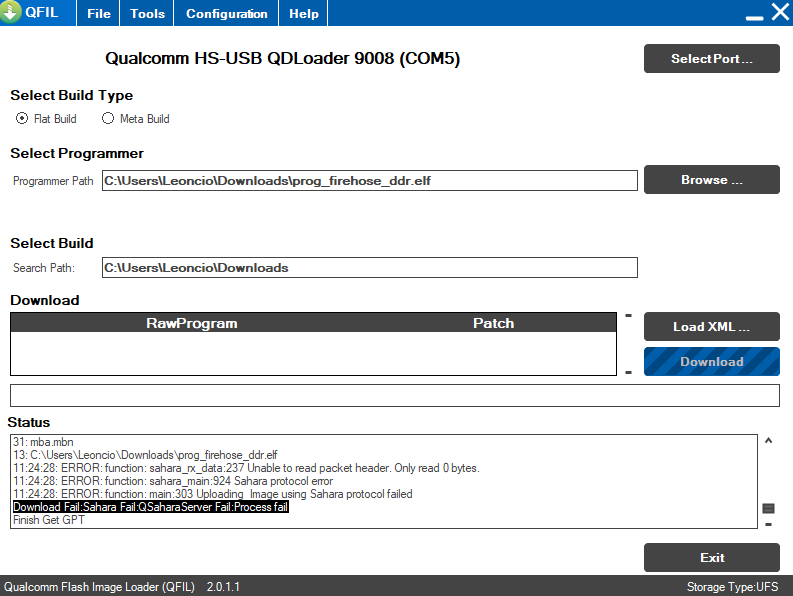Close the QFIL window
Screen dimensions: 793x596
click(780, 12)
